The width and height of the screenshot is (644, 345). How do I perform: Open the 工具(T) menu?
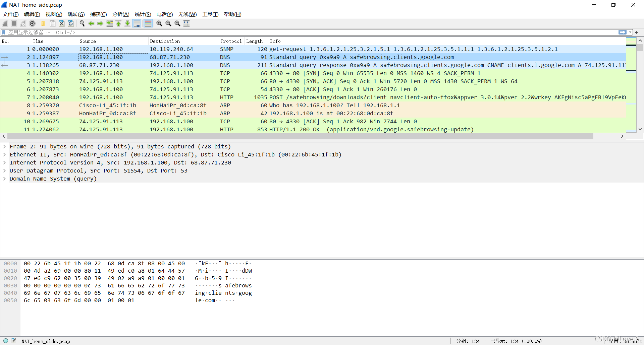pyautogui.click(x=210, y=14)
